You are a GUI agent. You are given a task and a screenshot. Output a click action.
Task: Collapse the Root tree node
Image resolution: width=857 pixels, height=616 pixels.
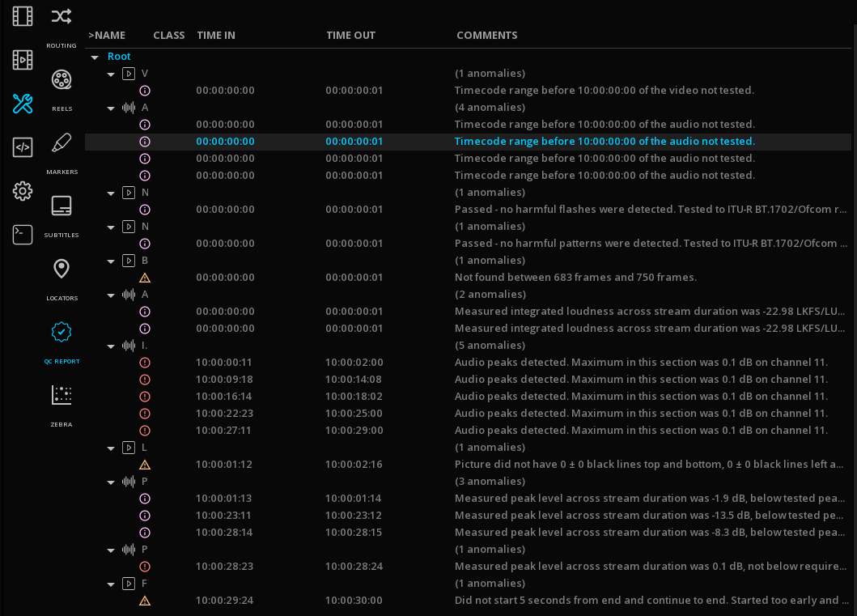click(95, 57)
